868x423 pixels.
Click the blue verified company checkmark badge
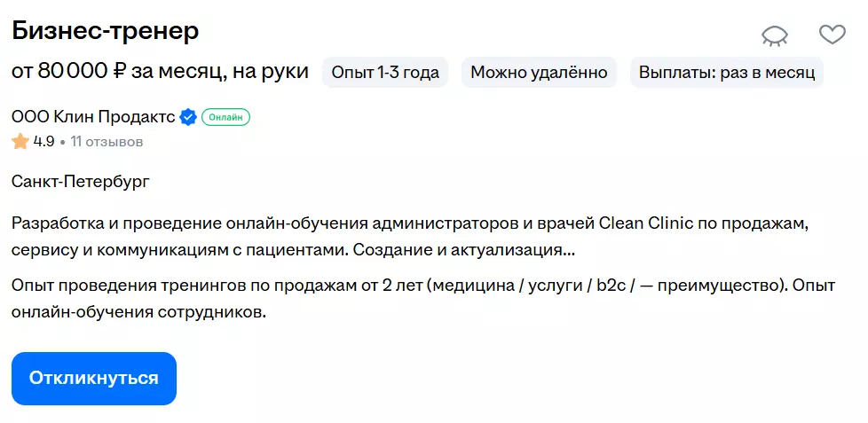tap(188, 116)
